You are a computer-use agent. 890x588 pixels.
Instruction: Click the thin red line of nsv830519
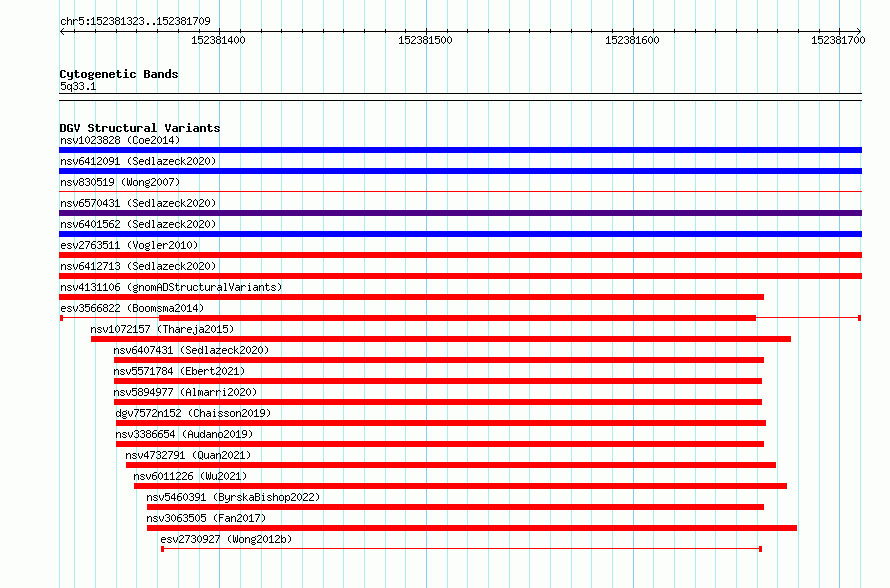[x=460, y=192]
